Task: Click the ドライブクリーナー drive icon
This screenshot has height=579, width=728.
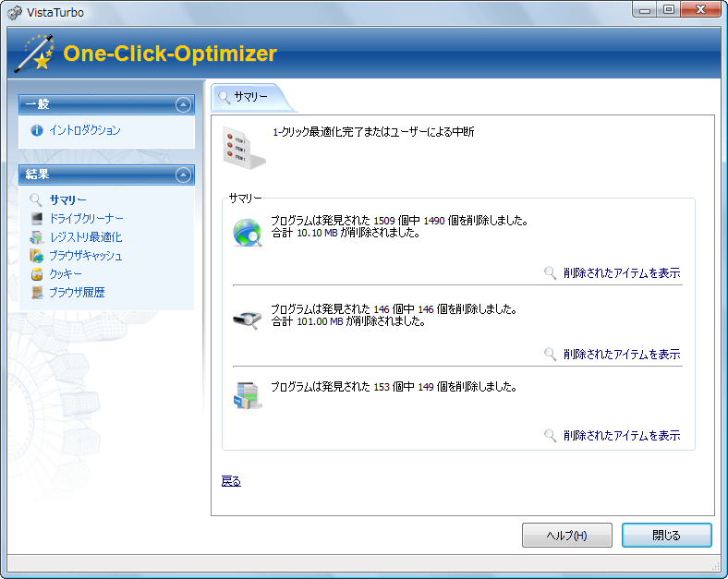Action: (37, 219)
